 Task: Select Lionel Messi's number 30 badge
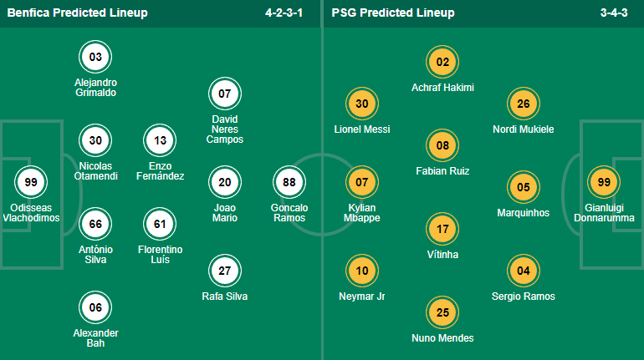[362, 104]
